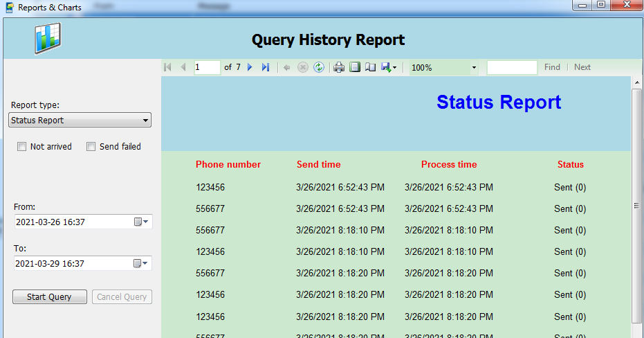
Task: Click the Reports & Charts logo icon
Action: [x=48, y=38]
